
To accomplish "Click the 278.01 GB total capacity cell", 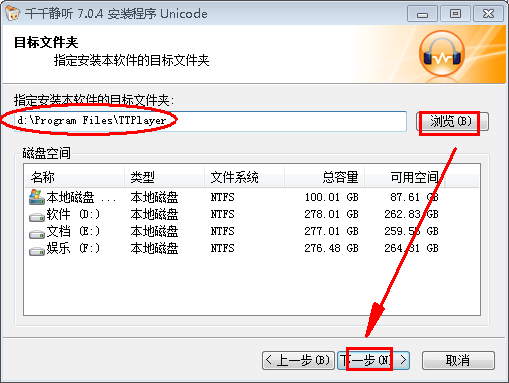I will tap(331, 214).
